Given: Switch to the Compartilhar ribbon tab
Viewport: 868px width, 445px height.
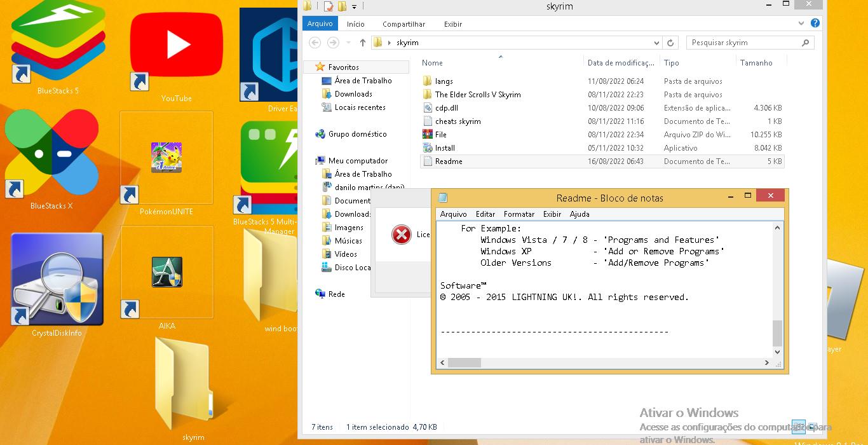Looking at the screenshot, I should click(403, 24).
